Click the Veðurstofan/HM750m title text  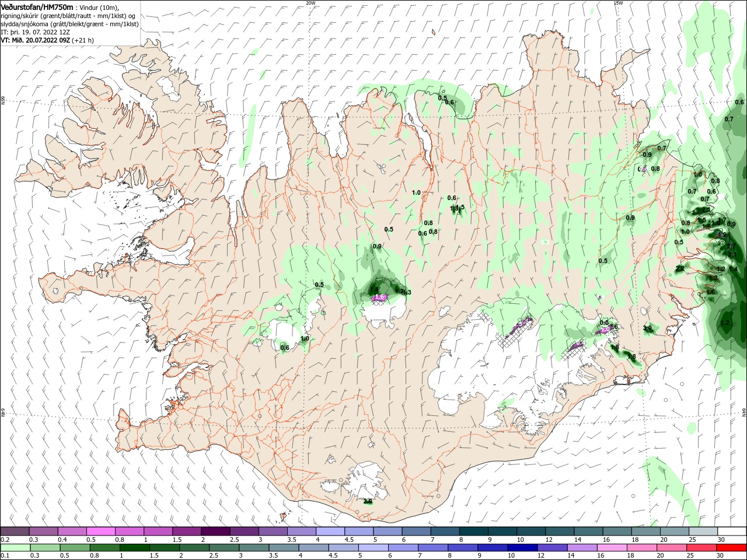37,6
